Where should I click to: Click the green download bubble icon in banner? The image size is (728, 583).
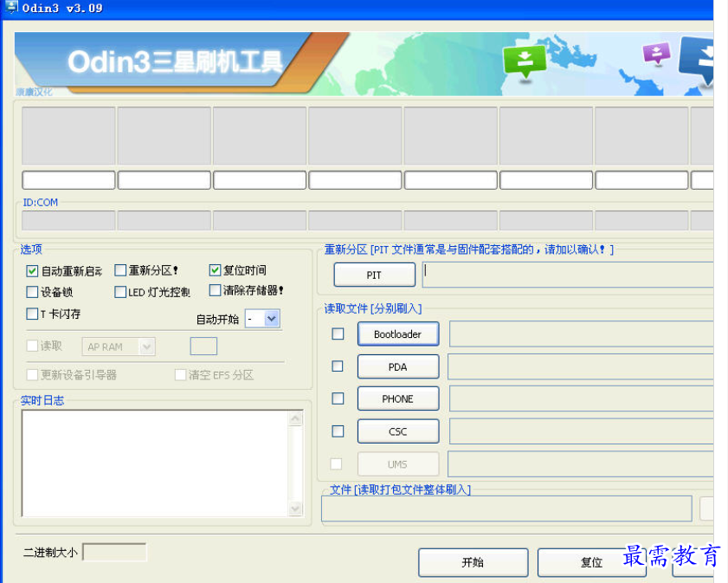525,62
